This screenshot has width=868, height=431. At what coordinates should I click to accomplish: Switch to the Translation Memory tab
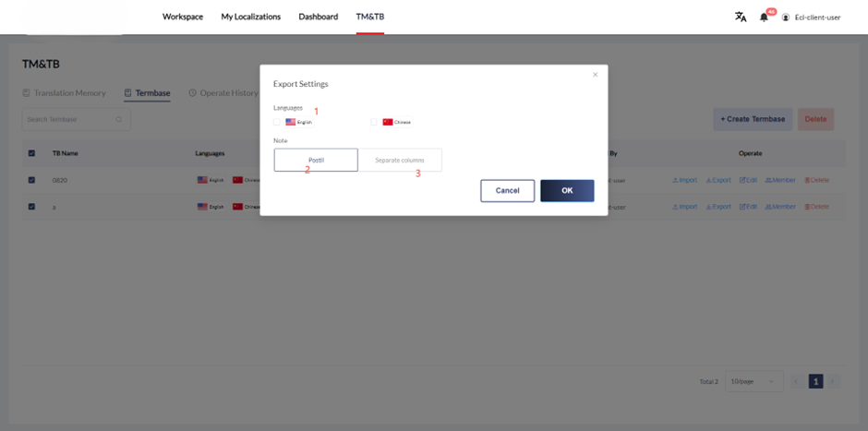click(64, 93)
